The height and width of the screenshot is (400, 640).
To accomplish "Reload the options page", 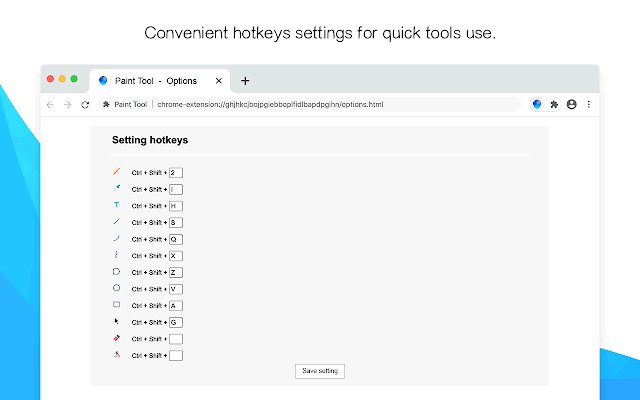I will [85, 104].
